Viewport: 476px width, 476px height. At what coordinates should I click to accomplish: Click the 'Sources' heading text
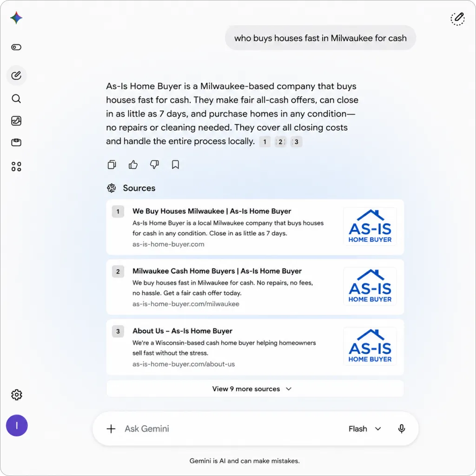(x=139, y=188)
